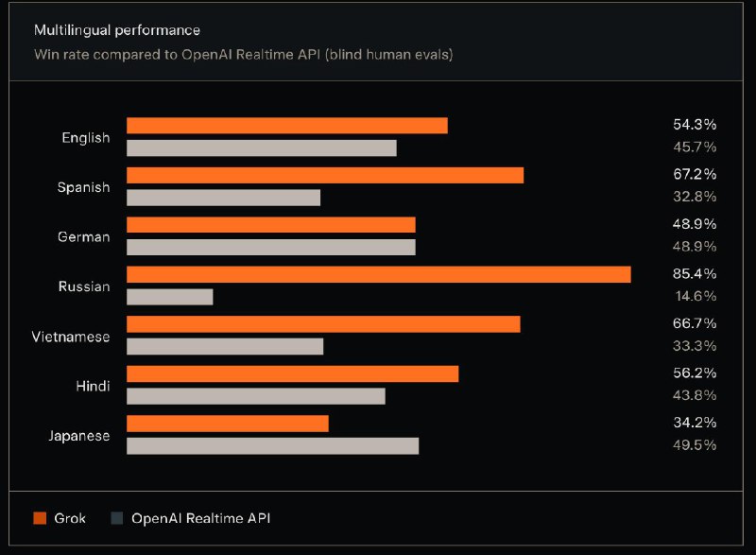
Task: Select the win rate subtitle text
Action: (x=244, y=55)
